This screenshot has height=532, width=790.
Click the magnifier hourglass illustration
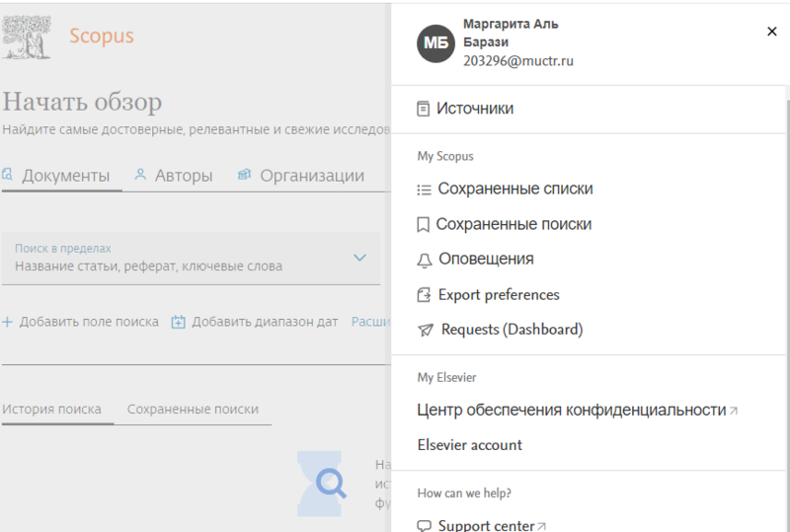coord(321,484)
